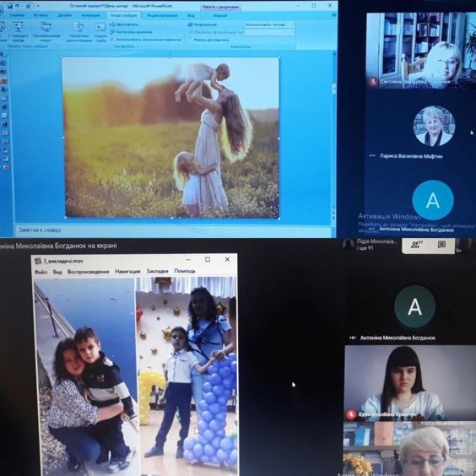
Task: Click the Save icon in PowerPoint toolbar
Action: [11, 6]
